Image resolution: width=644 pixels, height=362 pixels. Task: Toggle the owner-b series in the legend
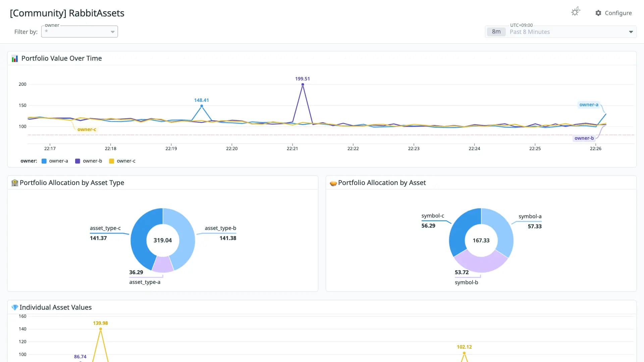click(x=89, y=161)
